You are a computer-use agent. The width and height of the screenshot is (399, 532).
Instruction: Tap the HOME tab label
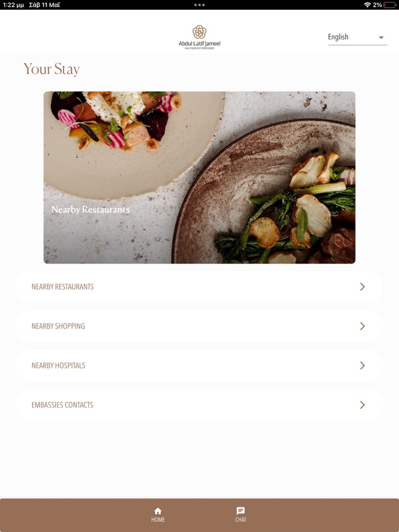pos(158,520)
